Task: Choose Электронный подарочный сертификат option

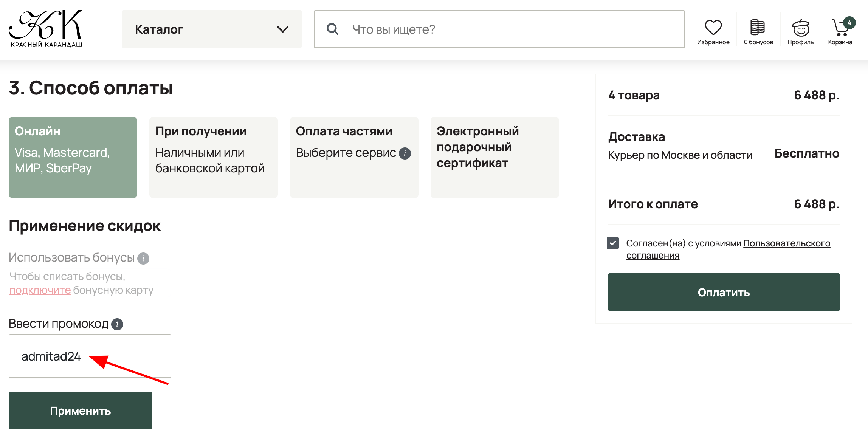Action: pyautogui.click(x=494, y=156)
